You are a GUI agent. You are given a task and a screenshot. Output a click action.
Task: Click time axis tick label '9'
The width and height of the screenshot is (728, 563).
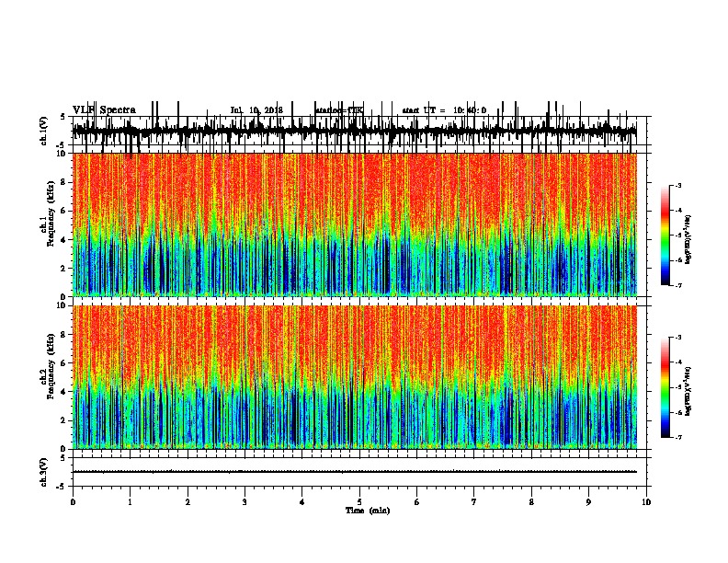coord(588,502)
